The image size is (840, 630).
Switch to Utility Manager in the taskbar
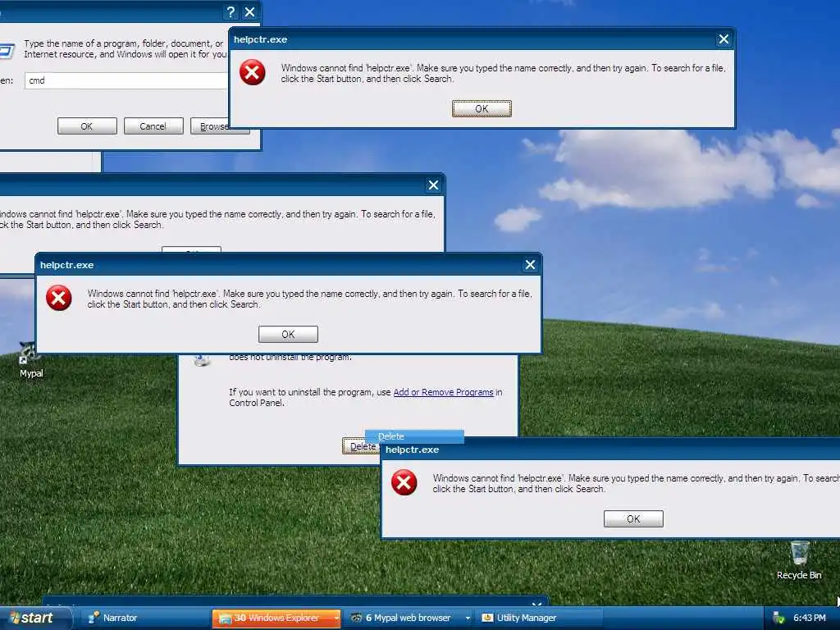539,618
